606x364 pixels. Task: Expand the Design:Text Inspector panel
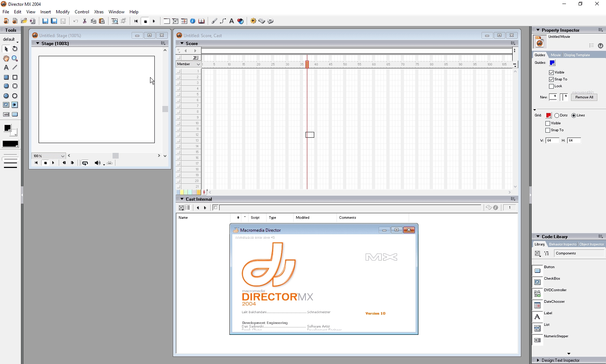tap(538, 360)
